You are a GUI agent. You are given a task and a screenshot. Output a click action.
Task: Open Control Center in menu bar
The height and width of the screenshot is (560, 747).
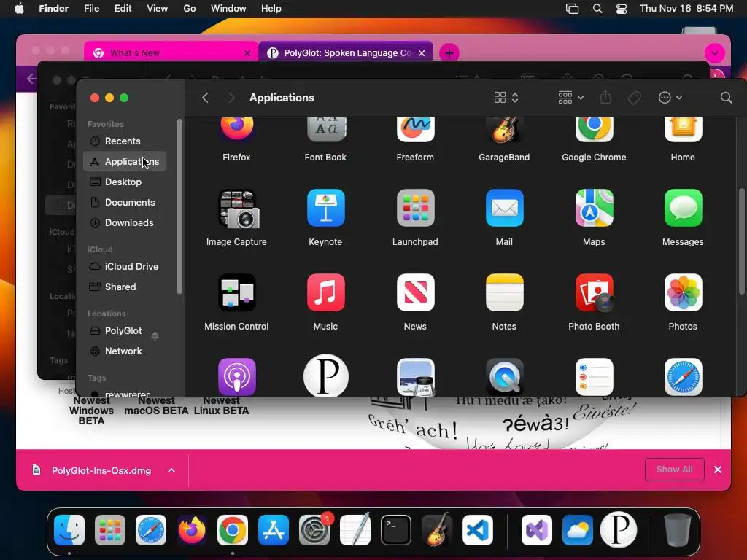pos(622,8)
